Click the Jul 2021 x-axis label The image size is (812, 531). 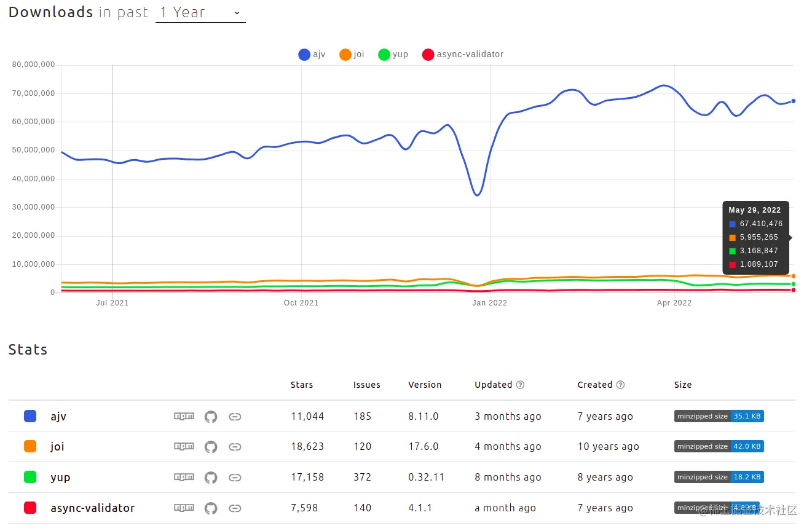point(112,303)
